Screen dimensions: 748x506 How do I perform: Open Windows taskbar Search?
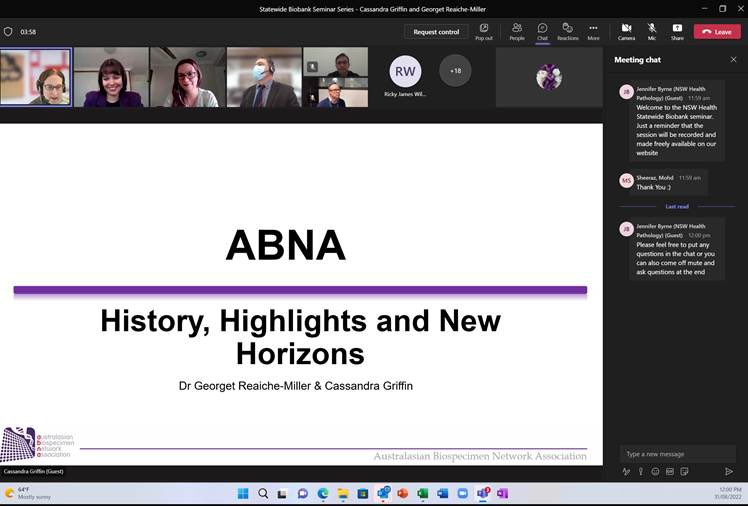263,493
